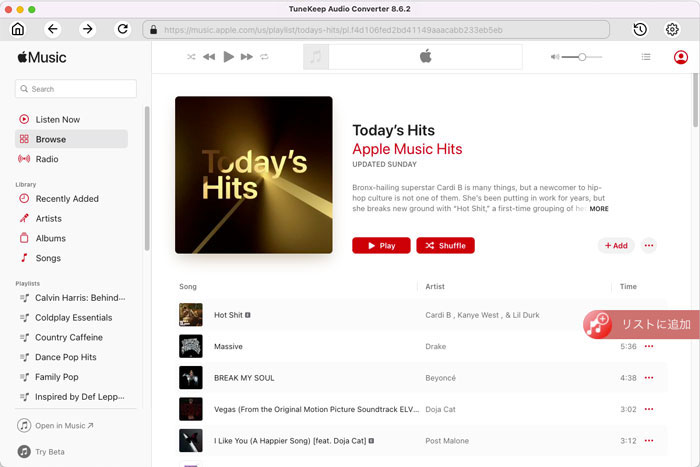Click artist name Beyoncé

(441, 378)
